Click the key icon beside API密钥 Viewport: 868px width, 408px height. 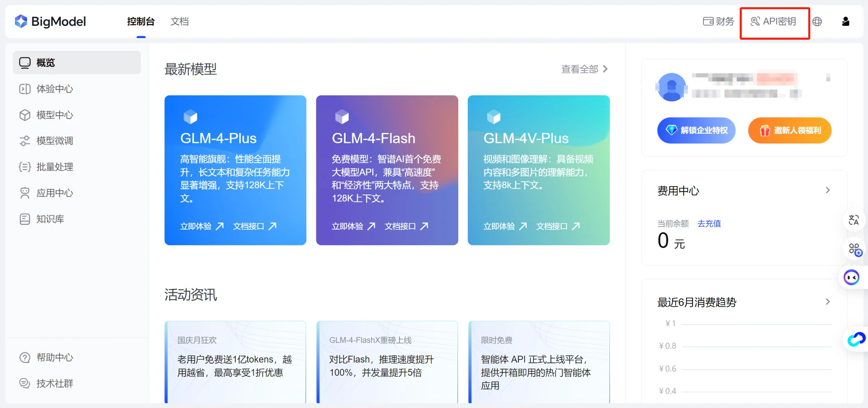(x=755, y=21)
